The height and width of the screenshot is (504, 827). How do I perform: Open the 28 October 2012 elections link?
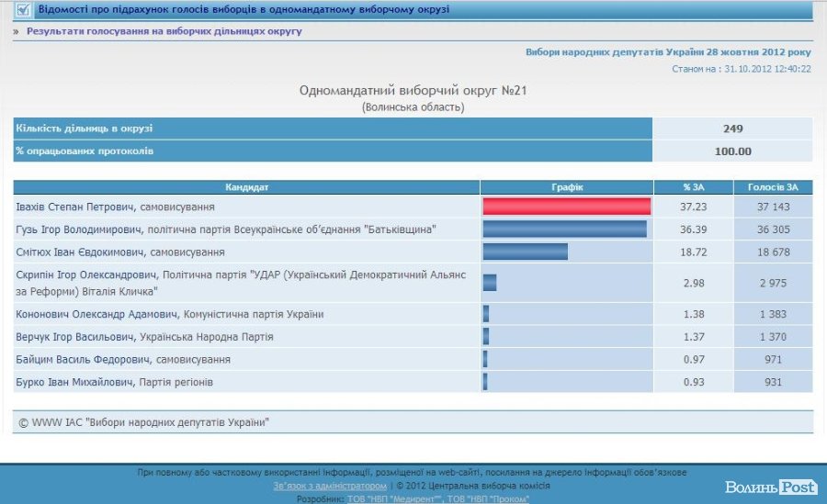tap(668, 52)
